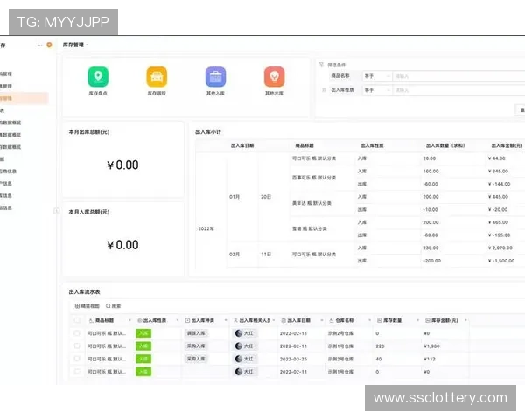525x420 pixels.
Task: Toggle the select-all checkbox in the table header
Action: click(77, 320)
